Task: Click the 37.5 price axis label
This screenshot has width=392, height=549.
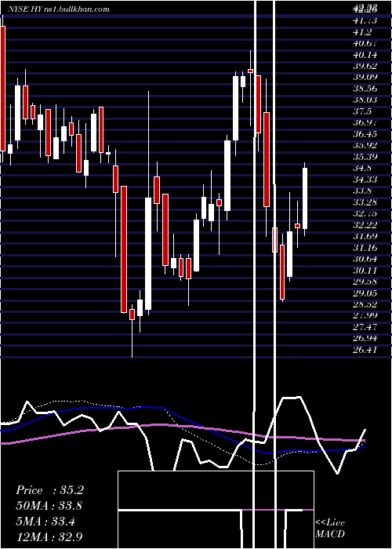Action: coord(362,111)
